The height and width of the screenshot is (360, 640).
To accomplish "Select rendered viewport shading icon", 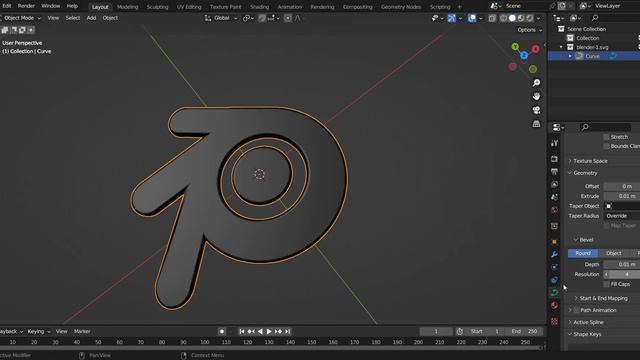I will click(x=529, y=18).
